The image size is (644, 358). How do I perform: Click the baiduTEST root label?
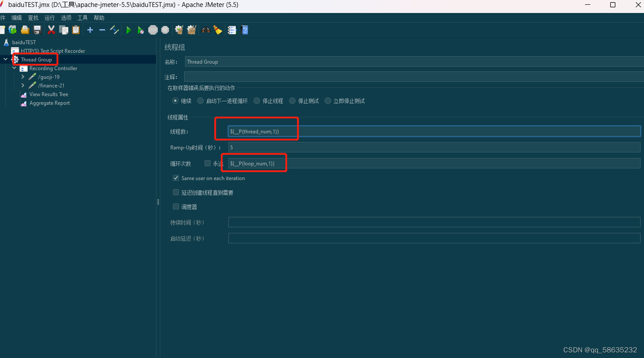24,42
